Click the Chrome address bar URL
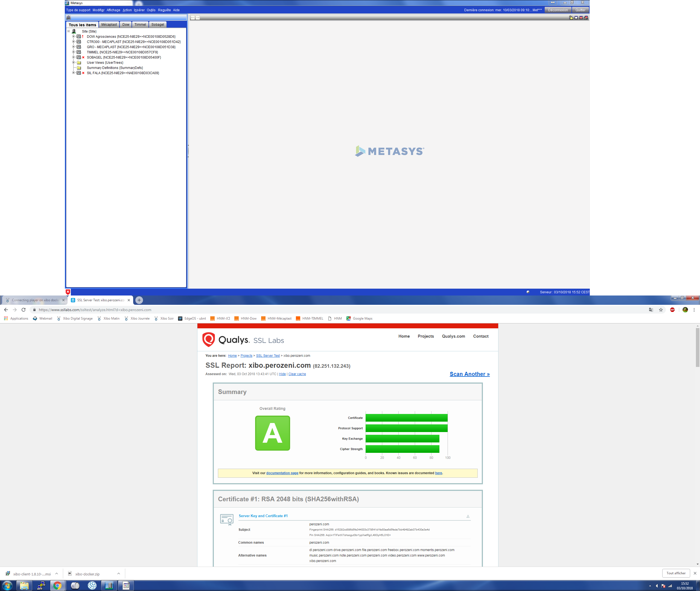 tap(95, 309)
